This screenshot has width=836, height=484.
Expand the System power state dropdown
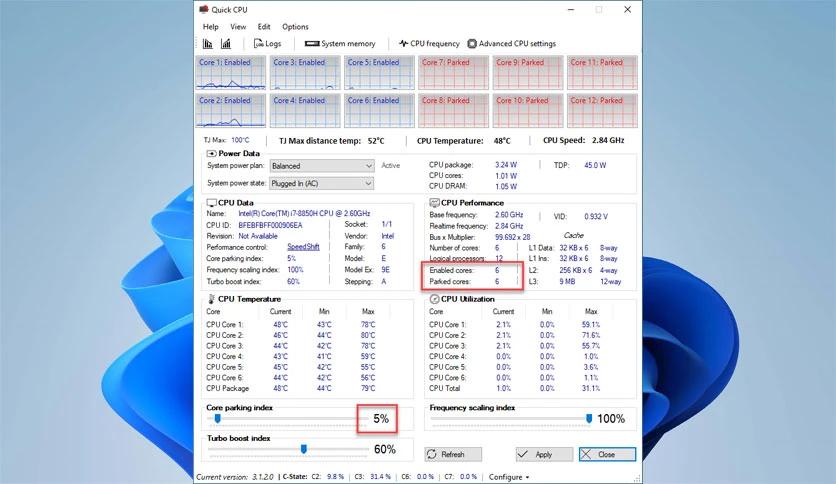[x=321, y=183]
